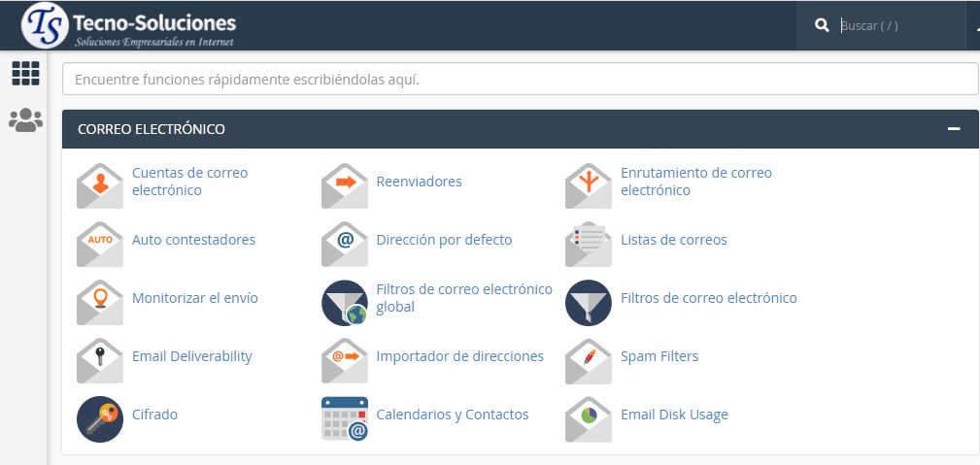
Task: Click the Importador de direcciones icon
Action: 345,360
